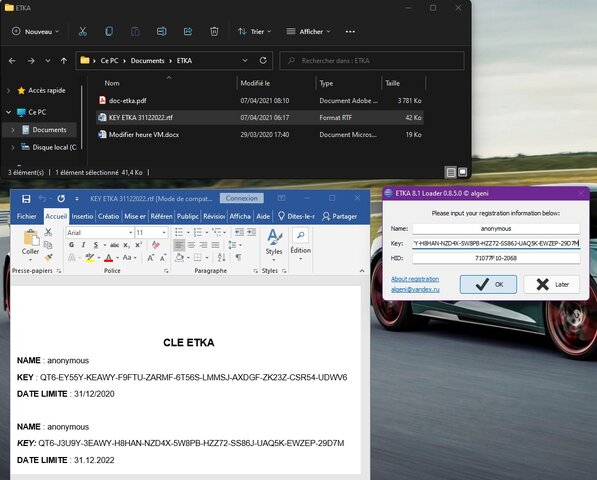This screenshot has height=480, width=597.
Task: Click OK in the ETKA Loader dialog
Action: tap(488, 284)
